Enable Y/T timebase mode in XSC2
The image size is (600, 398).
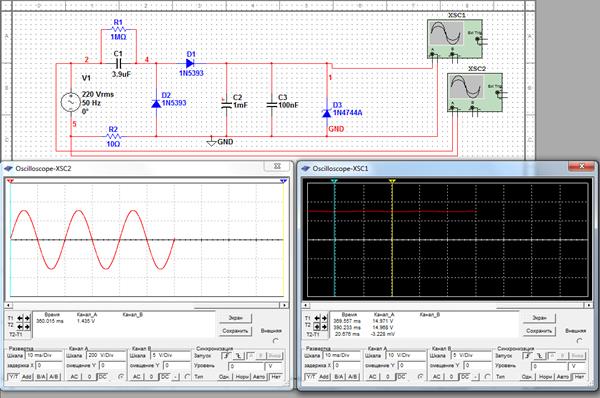click(x=14, y=377)
